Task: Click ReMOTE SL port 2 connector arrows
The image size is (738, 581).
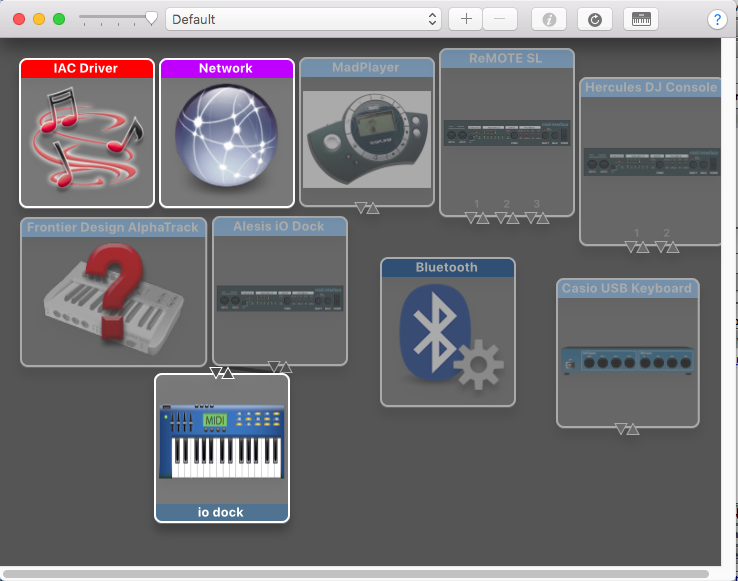Action: 507,218
